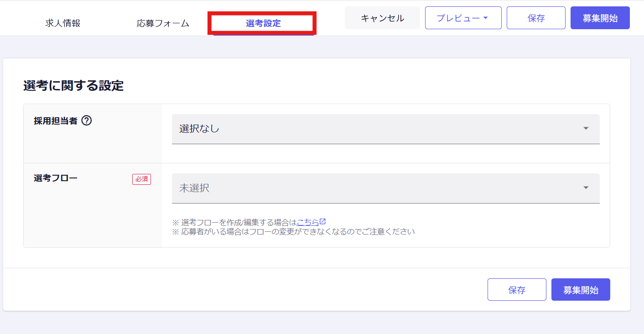644x334 pixels.
Task: Click 保存 below the settings form
Action: (x=517, y=290)
